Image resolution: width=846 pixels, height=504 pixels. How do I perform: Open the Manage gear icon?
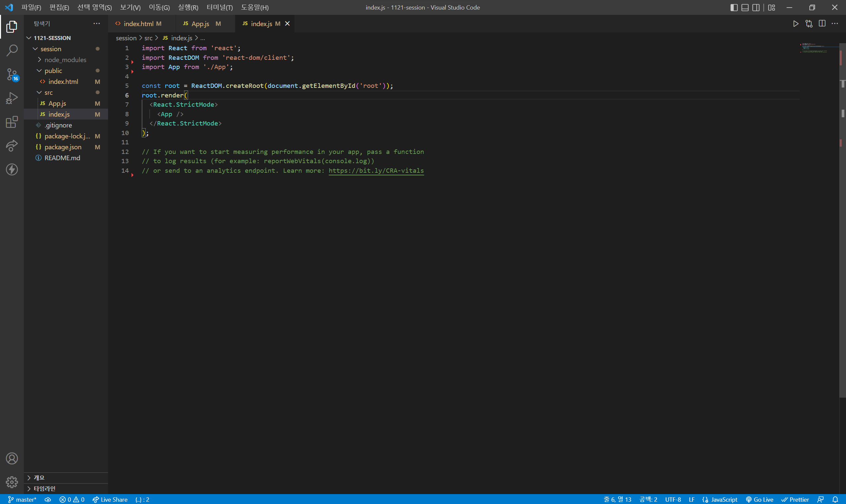point(12,482)
